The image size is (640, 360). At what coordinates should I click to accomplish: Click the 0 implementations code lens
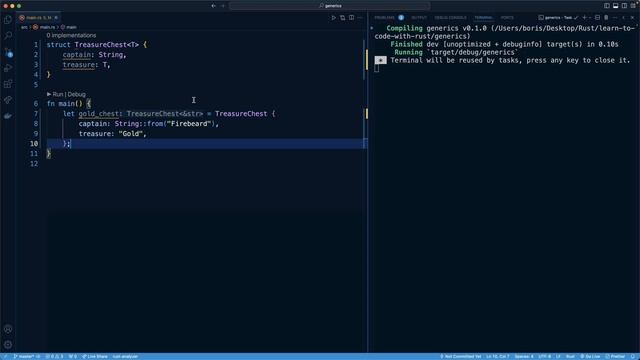(x=71, y=36)
